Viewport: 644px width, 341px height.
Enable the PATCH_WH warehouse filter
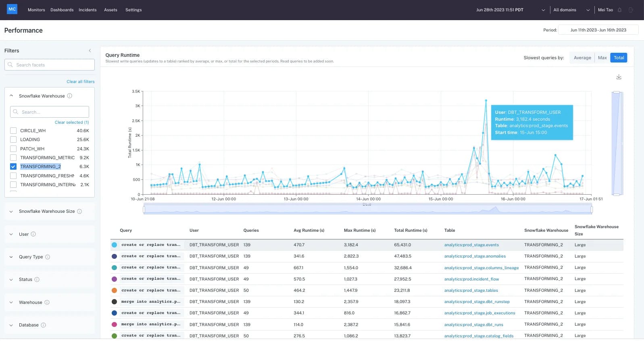[x=13, y=149]
